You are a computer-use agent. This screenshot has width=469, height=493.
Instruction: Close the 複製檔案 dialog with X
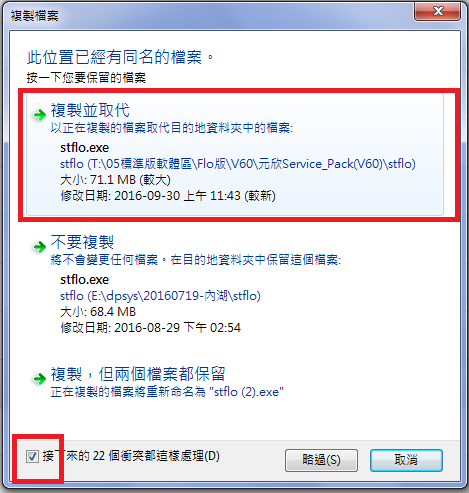click(438, 11)
